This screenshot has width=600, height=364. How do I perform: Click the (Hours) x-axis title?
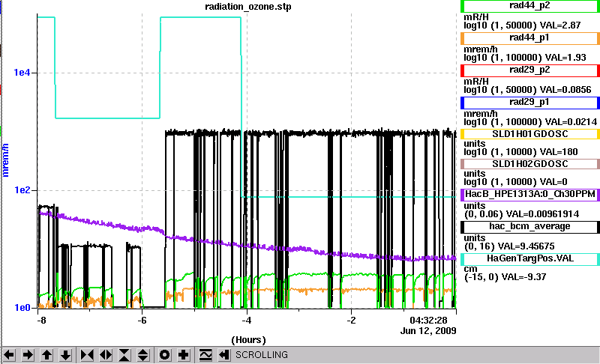click(248, 340)
